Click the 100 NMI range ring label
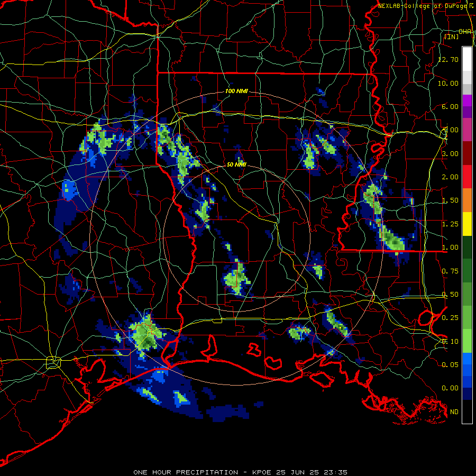476x476 pixels. point(236,91)
